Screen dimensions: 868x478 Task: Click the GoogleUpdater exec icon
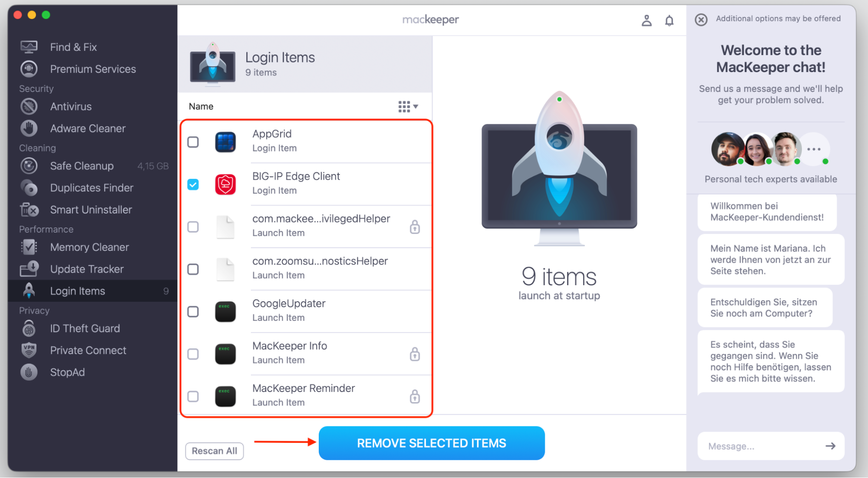point(225,311)
